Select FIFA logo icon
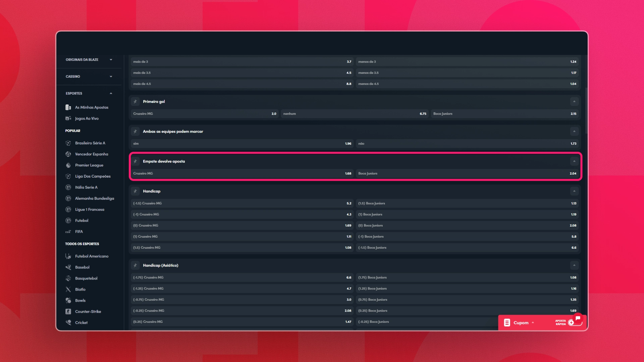644x362 pixels. point(68,232)
